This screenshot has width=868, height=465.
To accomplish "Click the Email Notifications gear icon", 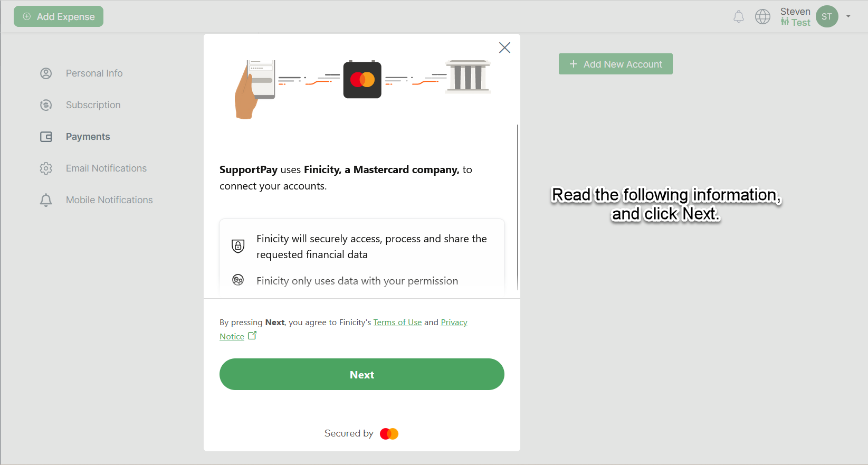I will (46, 168).
